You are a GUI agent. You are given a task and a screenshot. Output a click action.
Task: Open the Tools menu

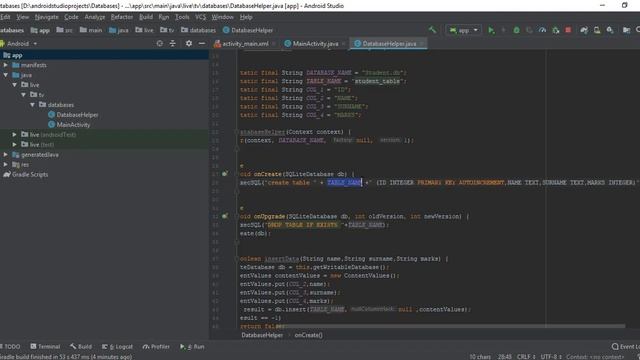tap(182, 17)
